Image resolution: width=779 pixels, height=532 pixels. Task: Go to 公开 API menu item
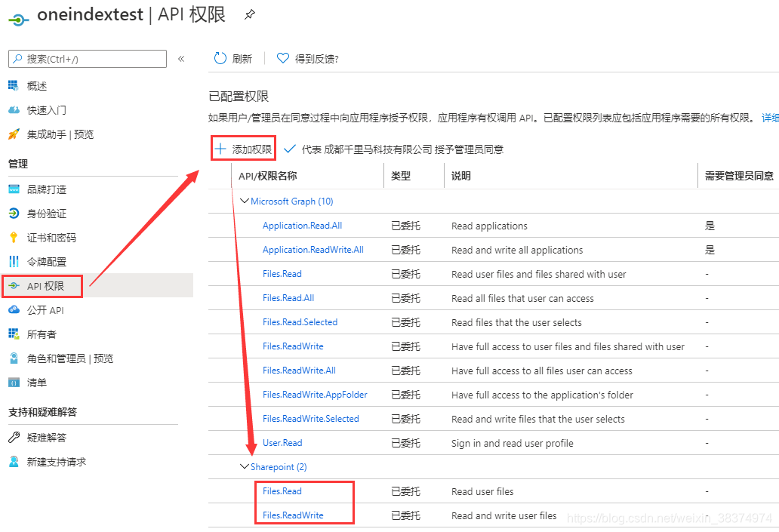click(45, 310)
